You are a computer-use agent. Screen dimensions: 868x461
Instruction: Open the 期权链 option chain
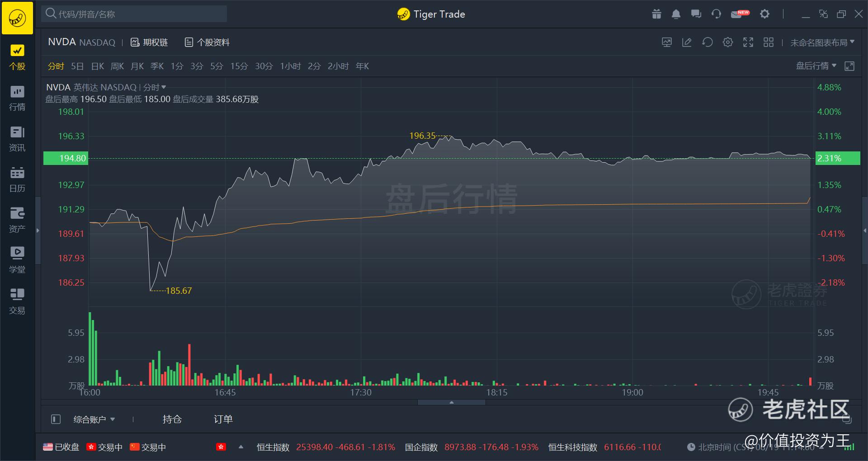(x=149, y=42)
